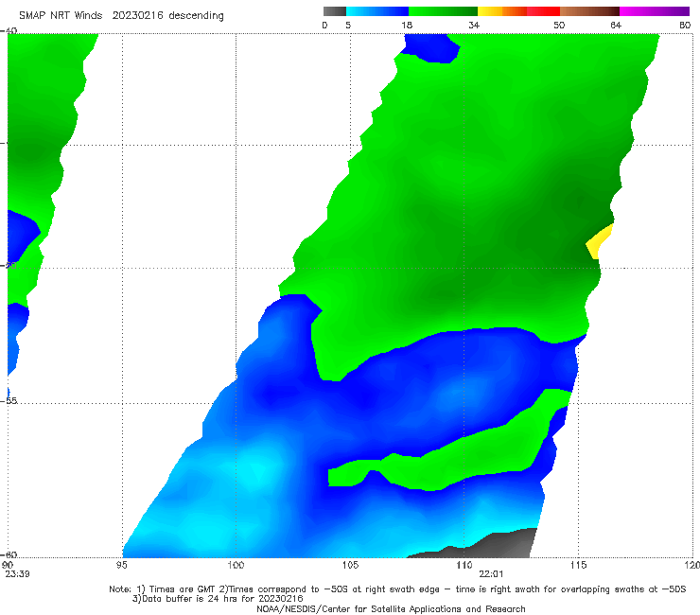Click the magenta-purple segment of the color bar
Viewport: 700px width, 615px height.
655,11
